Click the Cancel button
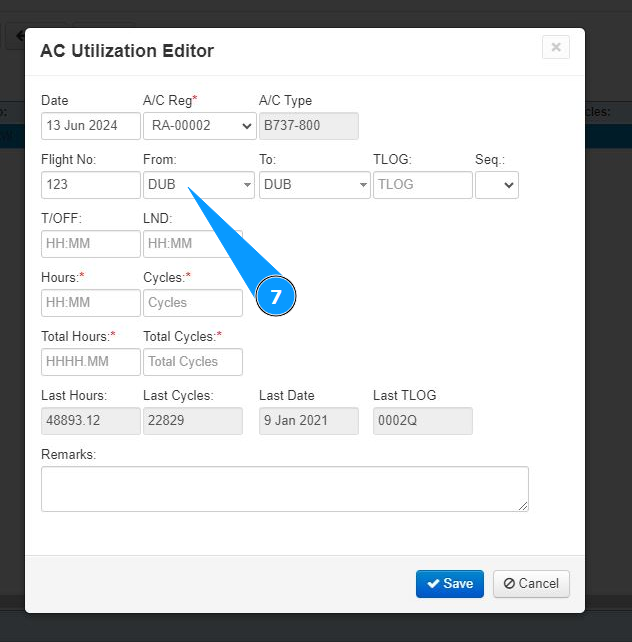This screenshot has height=642, width=632. [531, 584]
